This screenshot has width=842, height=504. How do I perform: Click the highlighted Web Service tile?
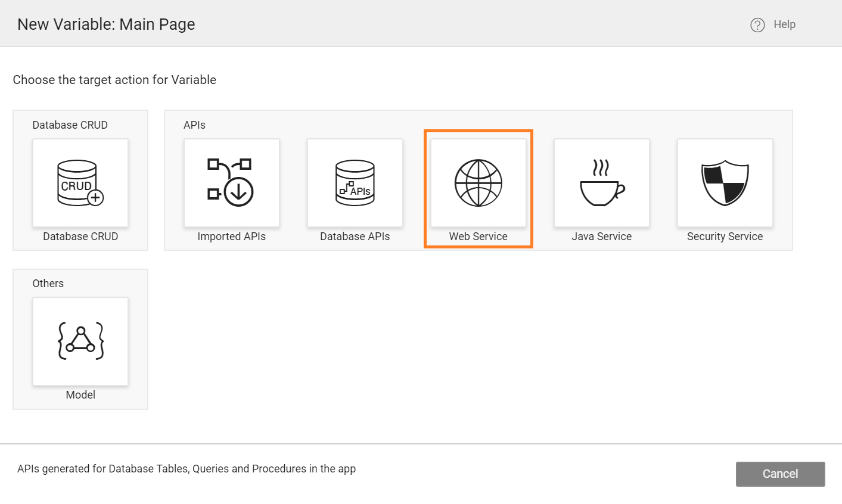tap(478, 189)
